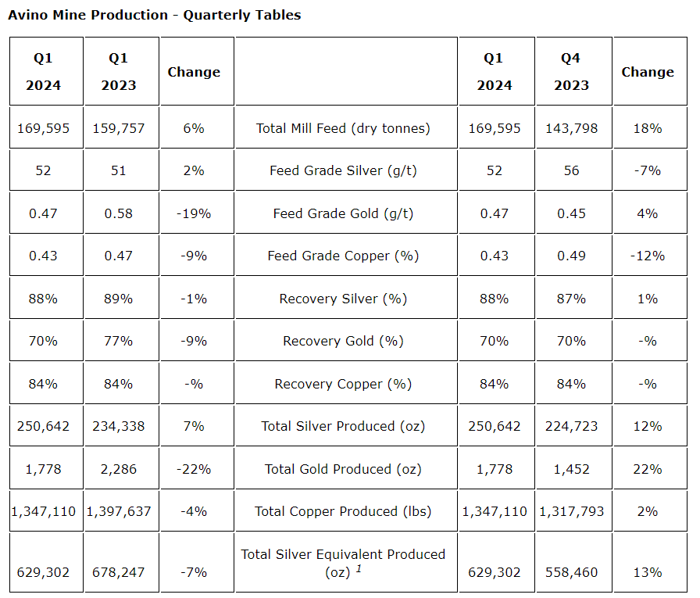Click the 558,460 silver equivalent value

pos(571,572)
